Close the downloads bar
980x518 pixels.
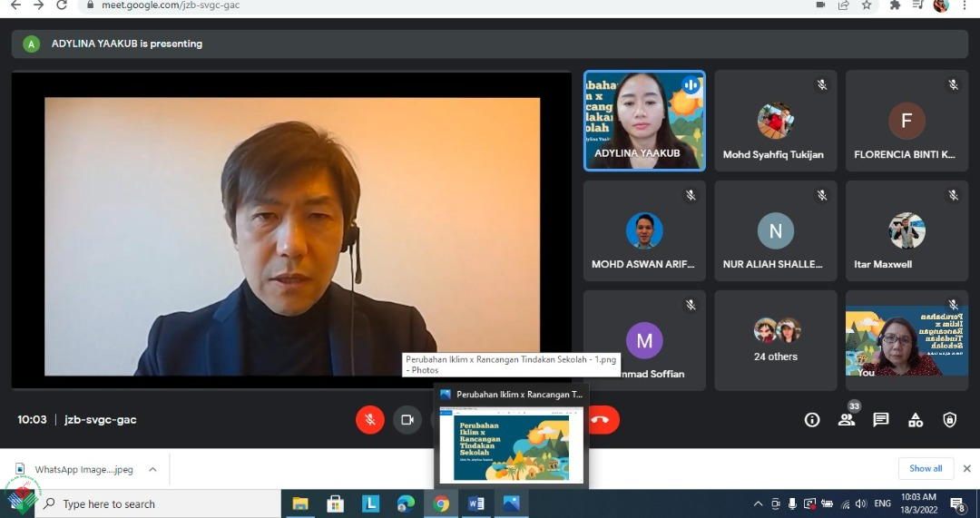pyautogui.click(x=967, y=468)
